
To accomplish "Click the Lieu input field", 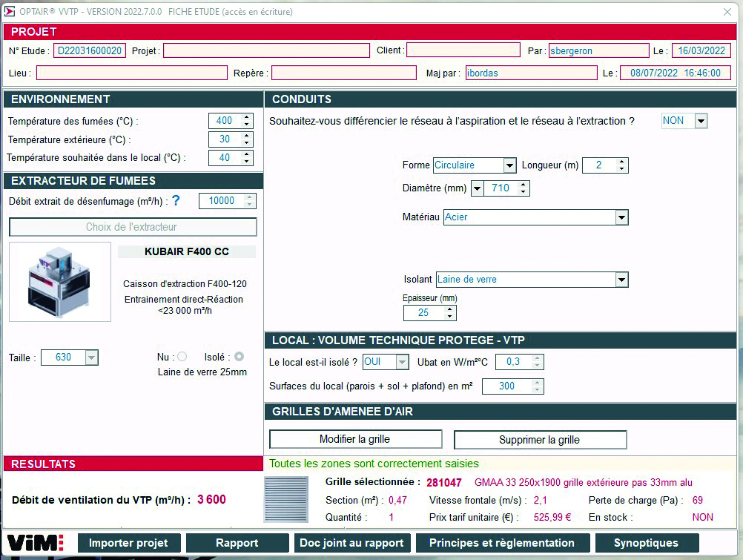I will [132, 73].
